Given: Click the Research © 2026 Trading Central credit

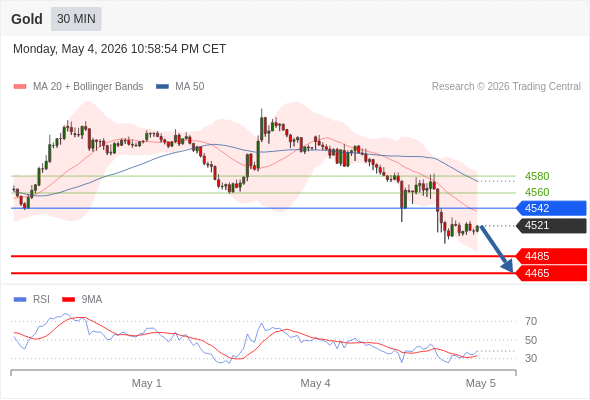Looking at the screenshot, I should [x=506, y=87].
